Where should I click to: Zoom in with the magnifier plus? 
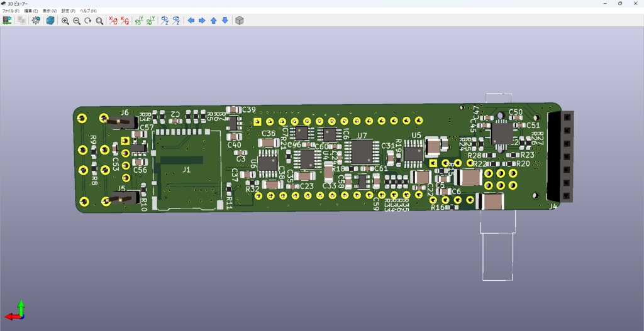tap(65, 21)
